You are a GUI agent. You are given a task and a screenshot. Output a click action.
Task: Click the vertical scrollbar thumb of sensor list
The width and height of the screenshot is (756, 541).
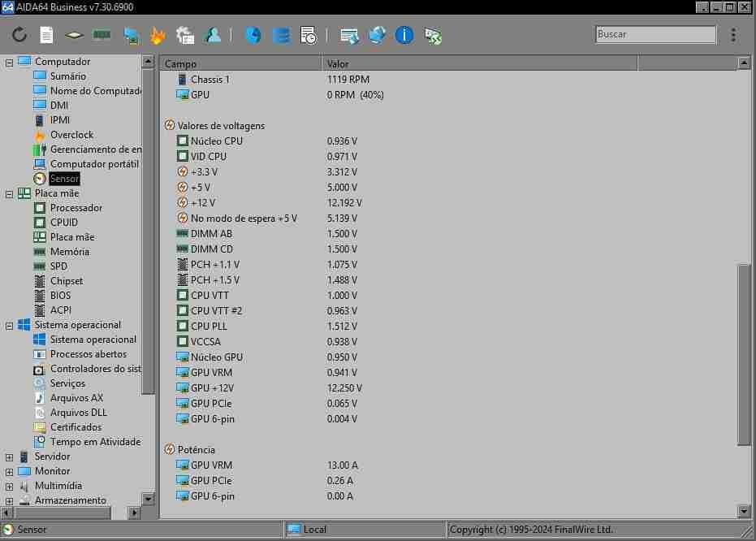744,355
